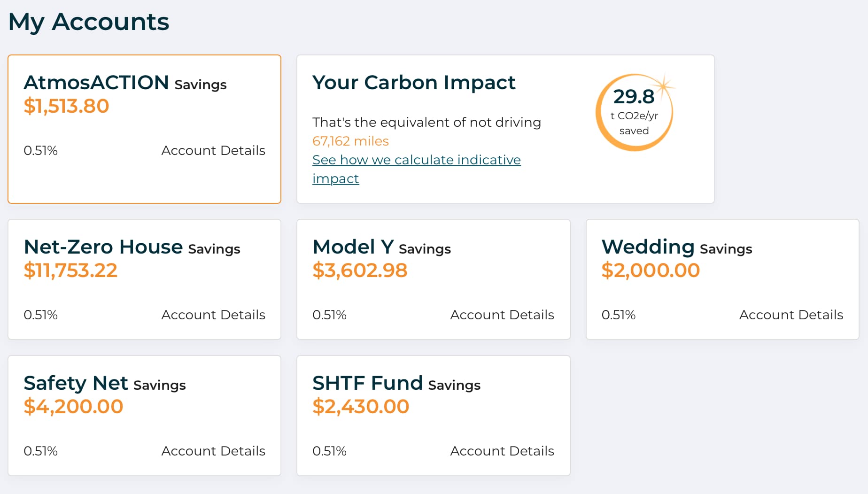Viewport: 868px width, 494px height.
Task: Click the 29.8 t CO2e carbon savings circle
Action: point(634,113)
